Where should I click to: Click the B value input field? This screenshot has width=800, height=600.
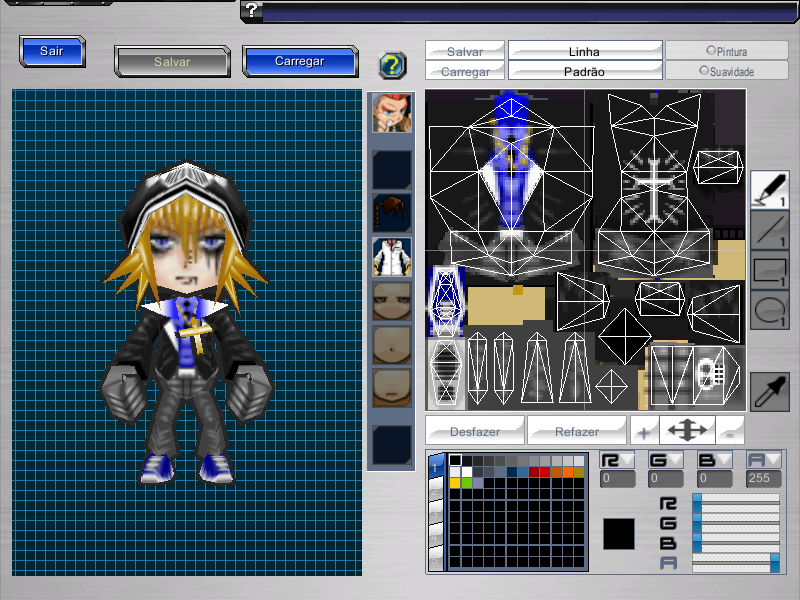715,479
